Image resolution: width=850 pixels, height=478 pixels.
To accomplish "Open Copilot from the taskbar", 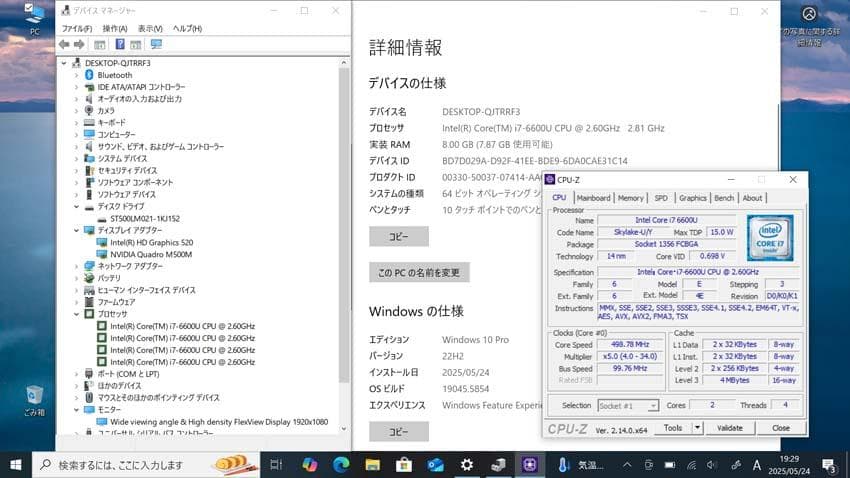I will [310, 465].
